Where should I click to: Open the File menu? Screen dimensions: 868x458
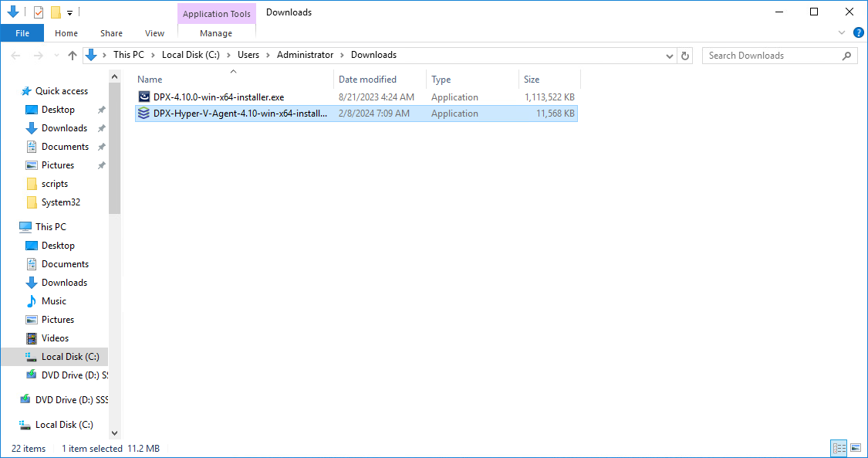(22, 33)
